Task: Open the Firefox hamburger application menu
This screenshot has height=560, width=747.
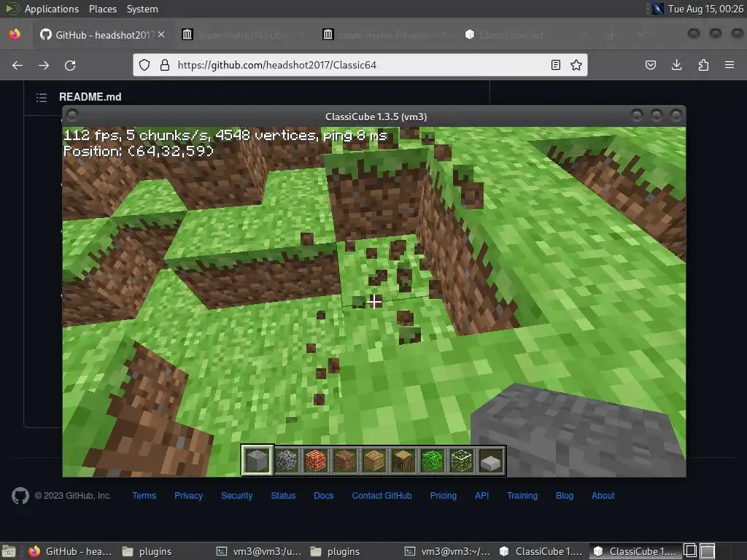Action: (729, 65)
